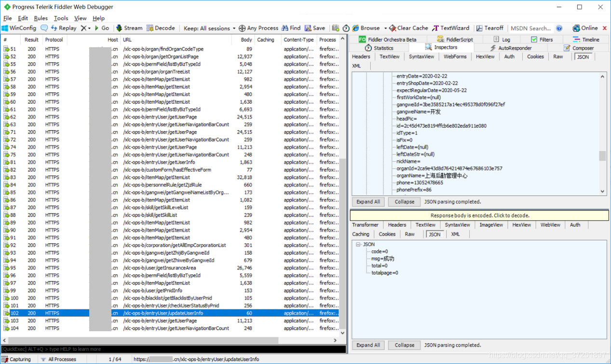Open the View menu
Viewport: 611px width, 364px height.
(81, 18)
